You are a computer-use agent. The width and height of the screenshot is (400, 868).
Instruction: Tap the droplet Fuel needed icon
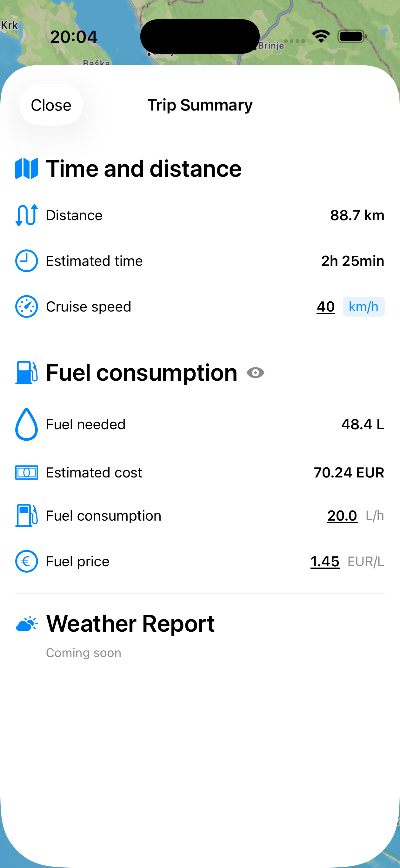[x=26, y=424]
